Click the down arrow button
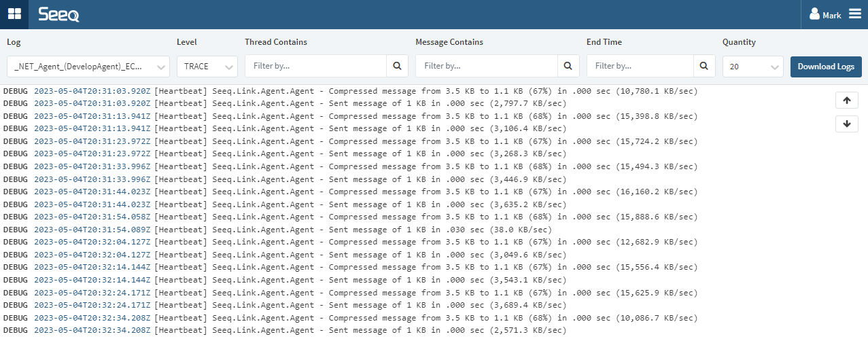 pyautogui.click(x=846, y=124)
